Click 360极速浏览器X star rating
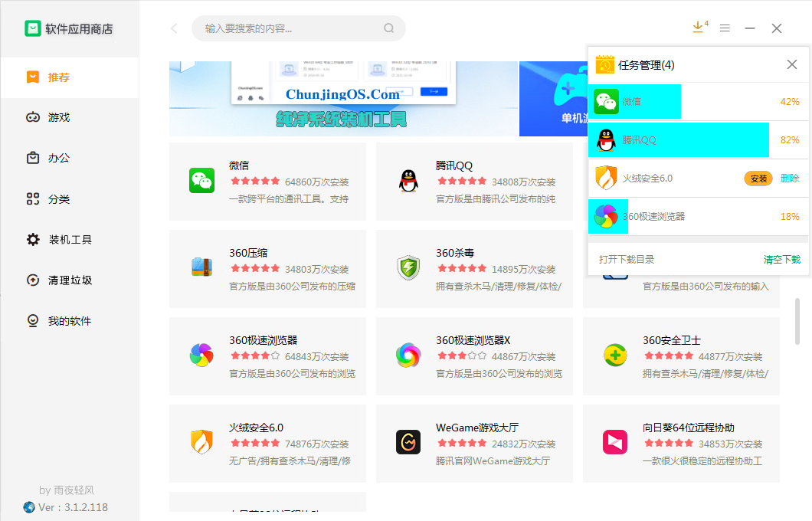812x521 pixels. (x=461, y=356)
